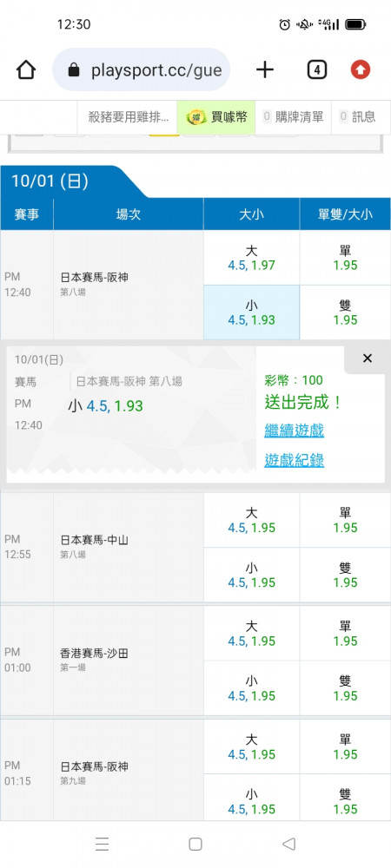The width and height of the screenshot is (391, 868).
Task: Tap the playsport.cc address bar
Action: [142, 69]
